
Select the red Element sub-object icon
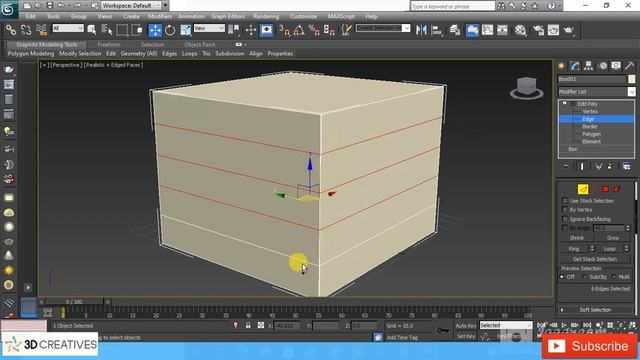click(x=617, y=189)
